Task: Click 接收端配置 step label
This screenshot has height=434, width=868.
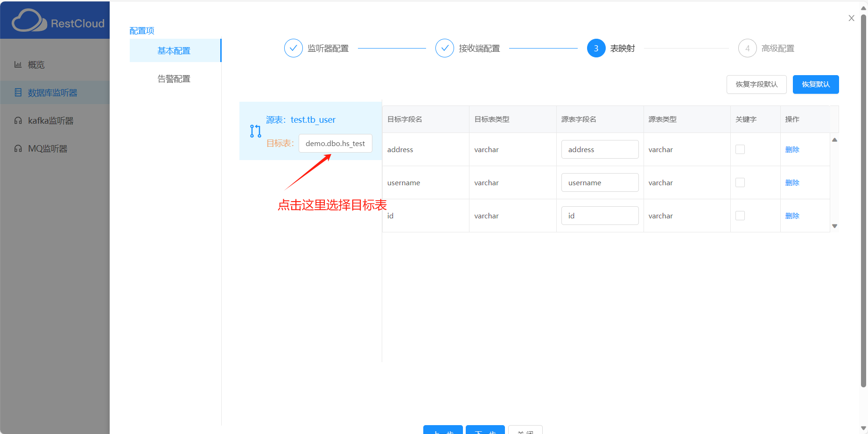Action: tap(479, 48)
